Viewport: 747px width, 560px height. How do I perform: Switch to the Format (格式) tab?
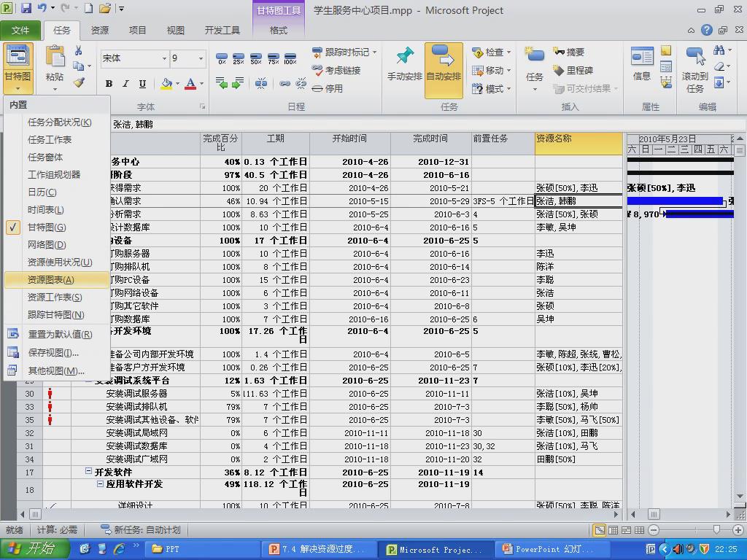coord(278,30)
